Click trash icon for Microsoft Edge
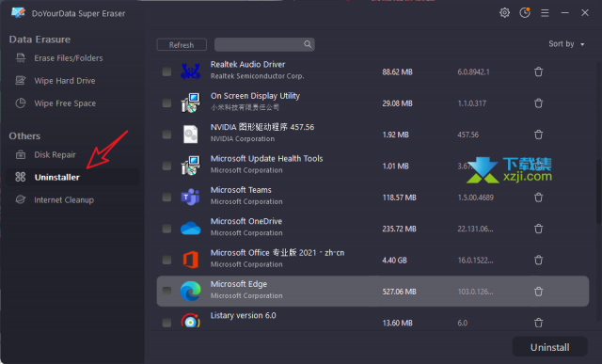The image size is (602, 364). (x=539, y=292)
